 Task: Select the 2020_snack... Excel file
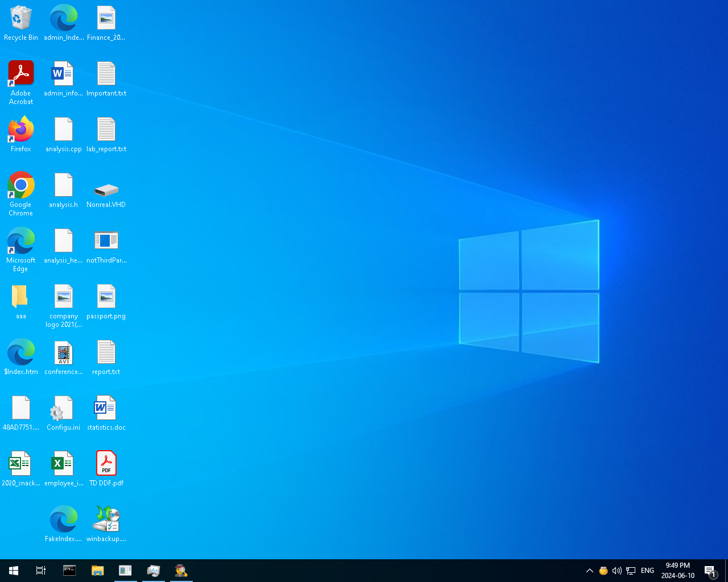(x=21, y=469)
